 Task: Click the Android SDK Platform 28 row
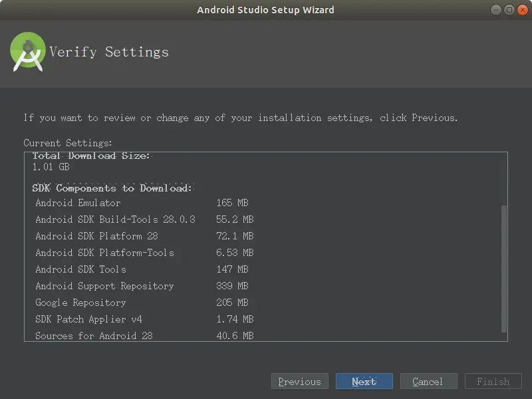point(96,236)
